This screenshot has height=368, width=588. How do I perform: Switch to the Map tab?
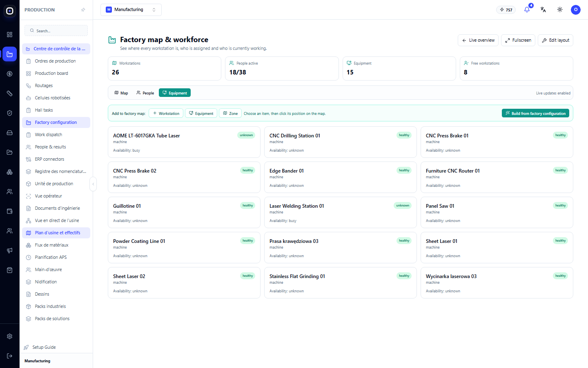pos(121,93)
